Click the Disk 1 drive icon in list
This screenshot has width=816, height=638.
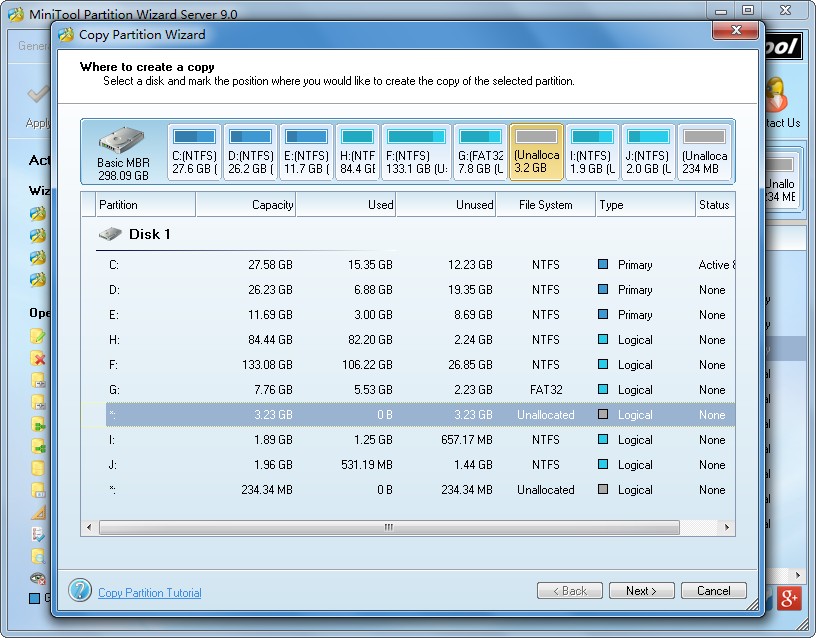(110, 234)
